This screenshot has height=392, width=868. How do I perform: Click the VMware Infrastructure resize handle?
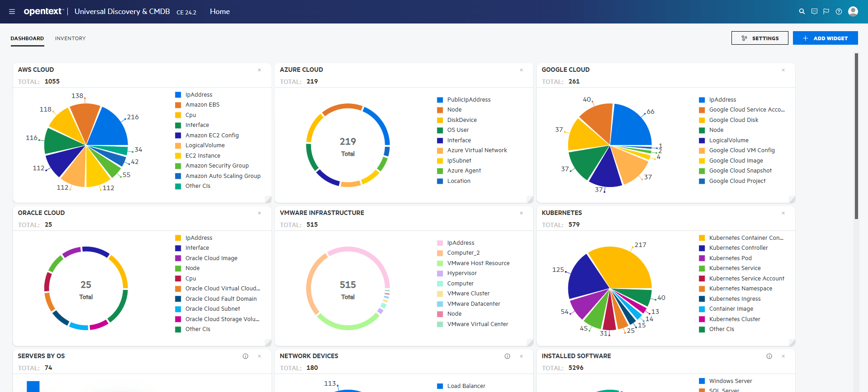click(x=530, y=343)
